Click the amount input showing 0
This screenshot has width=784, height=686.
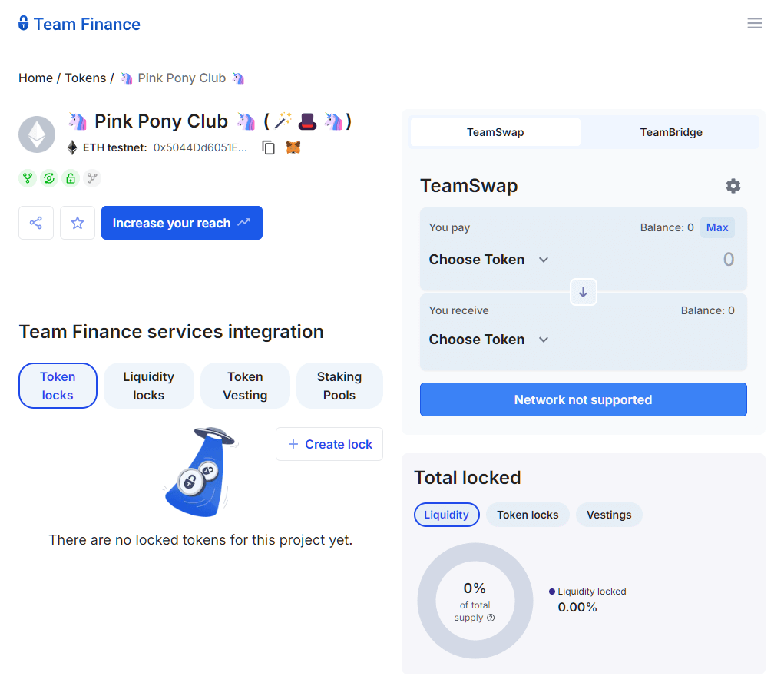[726, 260]
